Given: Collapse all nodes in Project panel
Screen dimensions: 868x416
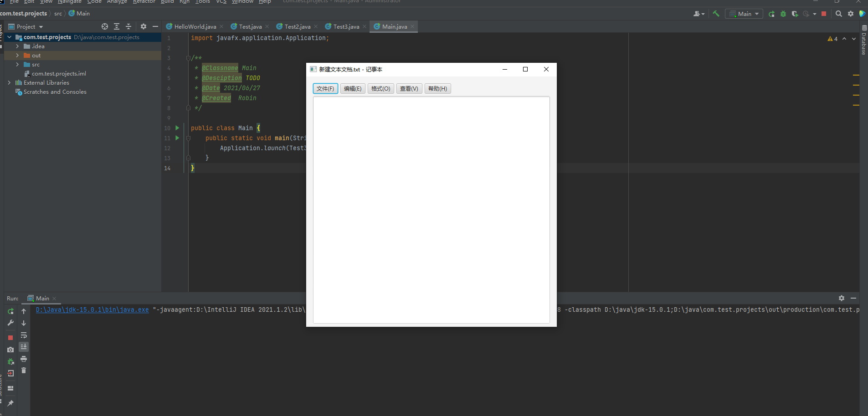Looking at the screenshot, I should [128, 26].
